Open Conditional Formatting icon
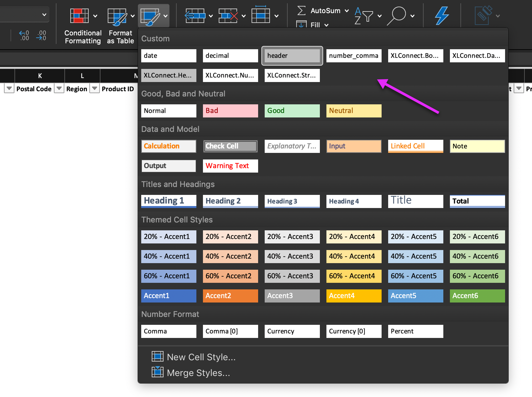 [x=79, y=15]
